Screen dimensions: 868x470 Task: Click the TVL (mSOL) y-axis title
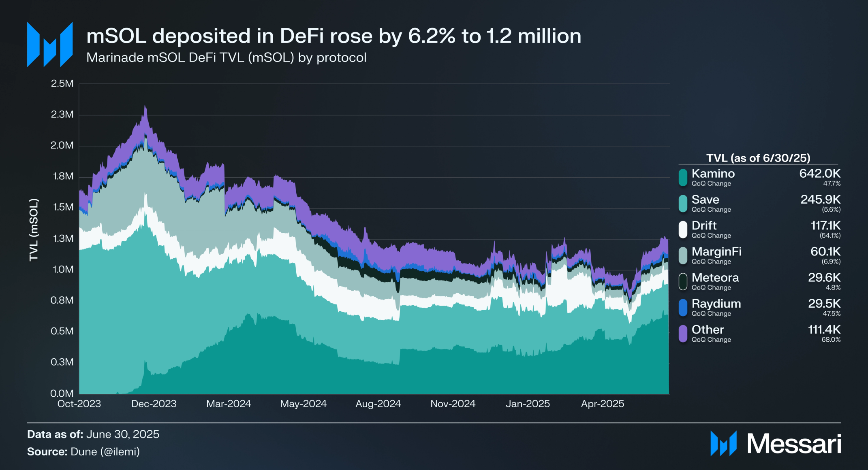pyautogui.click(x=34, y=230)
